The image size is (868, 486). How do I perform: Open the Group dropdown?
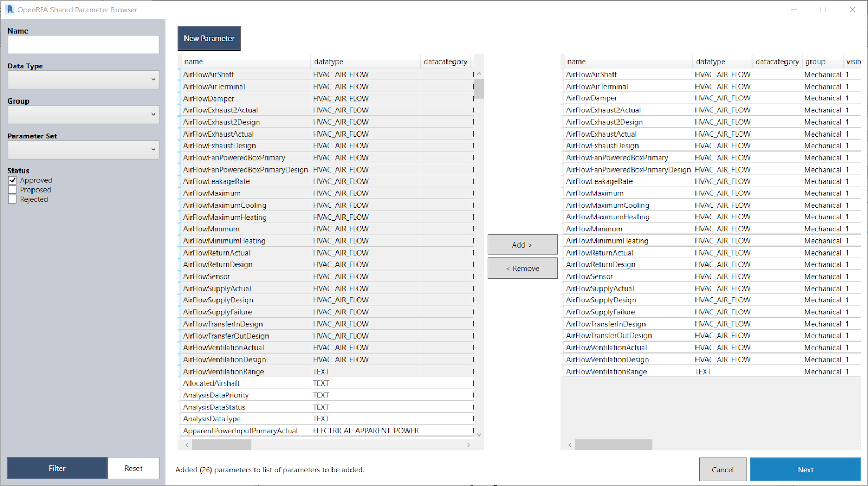[x=84, y=115]
